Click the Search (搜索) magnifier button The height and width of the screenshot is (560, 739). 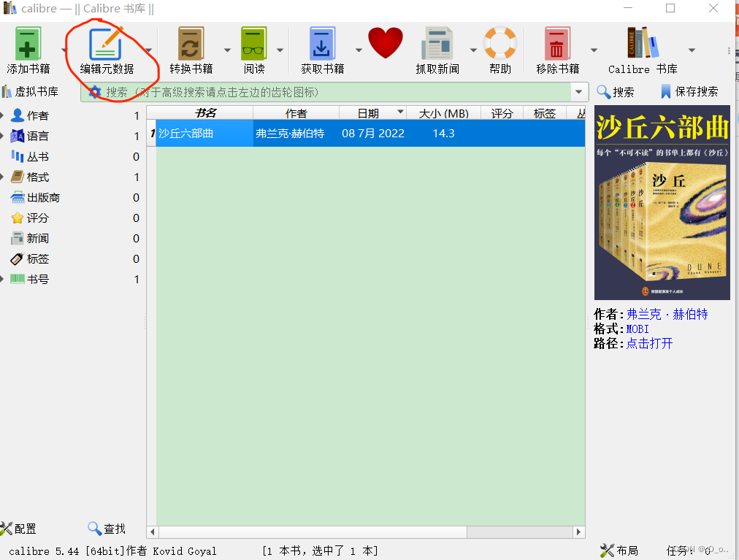pos(616,92)
